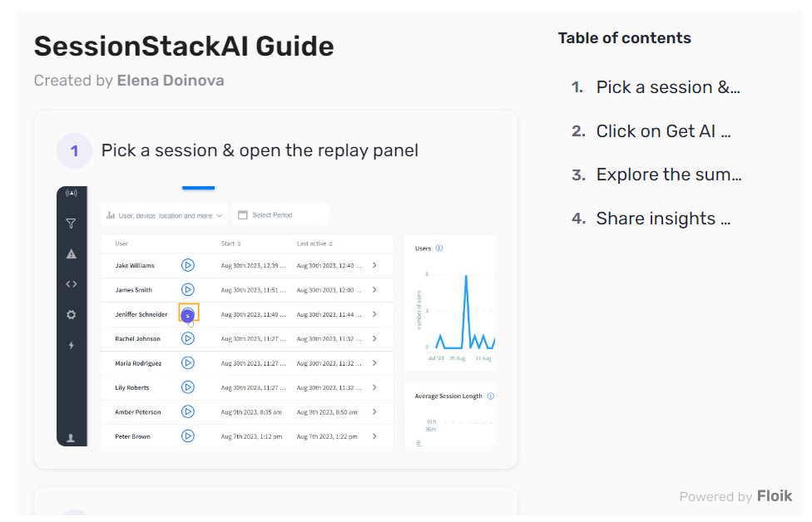Open the "User, device, location and more" dropdown
This screenshot has height=522, width=812.
(x=165, y=215)
